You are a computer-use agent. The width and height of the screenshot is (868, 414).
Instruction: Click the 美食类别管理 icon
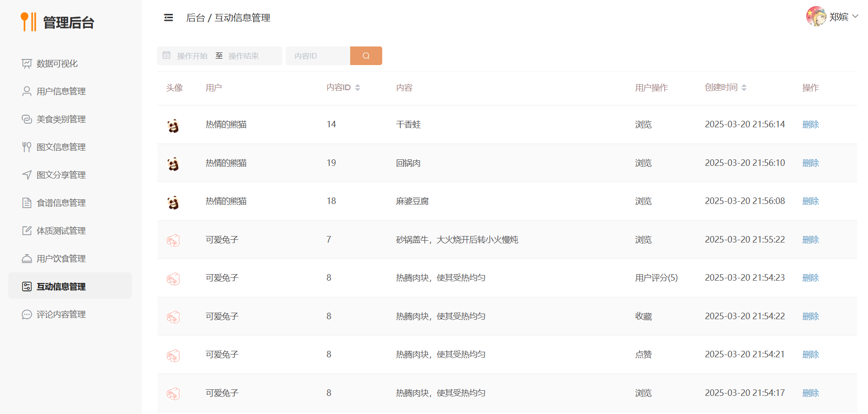click(x=27, y=119)
